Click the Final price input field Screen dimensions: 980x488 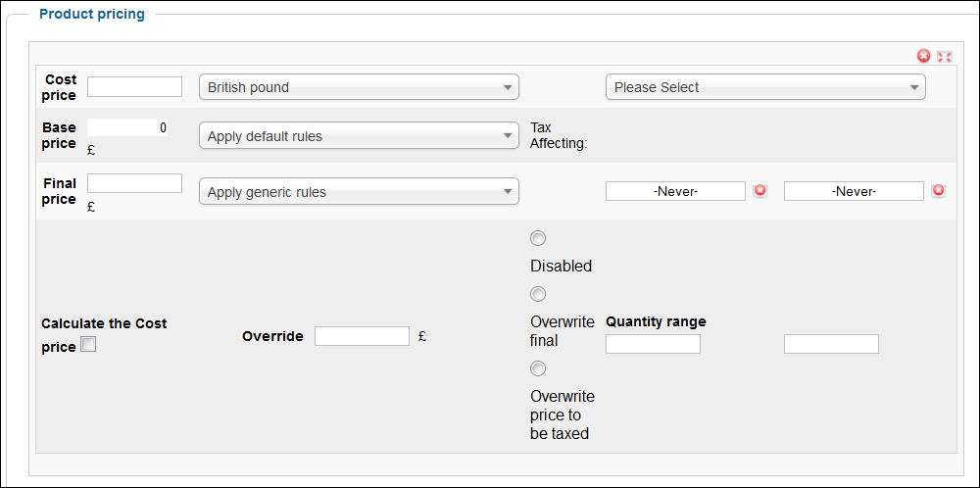click(134, 183)
